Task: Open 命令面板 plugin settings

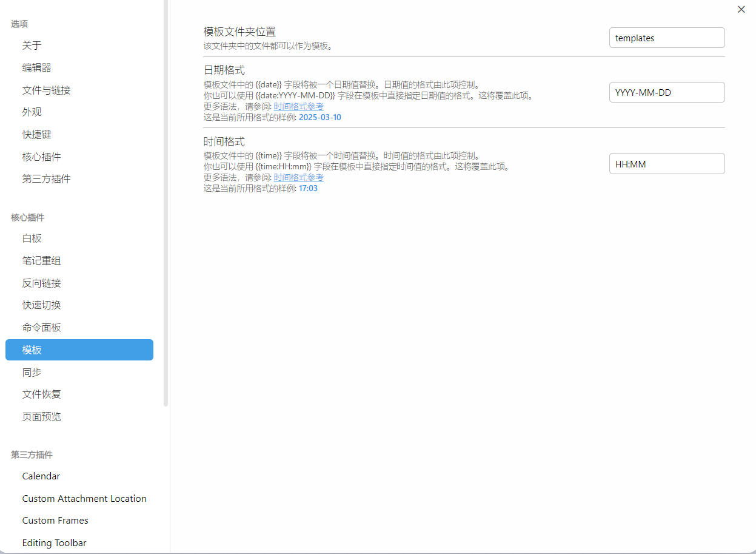Action: (x=42, y=328)
